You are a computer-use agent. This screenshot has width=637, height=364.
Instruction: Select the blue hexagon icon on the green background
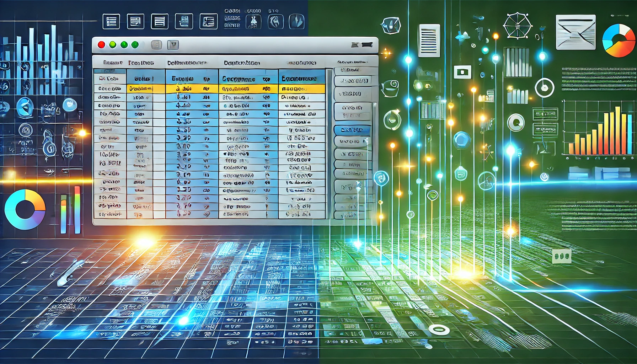(x=462, y=140)
